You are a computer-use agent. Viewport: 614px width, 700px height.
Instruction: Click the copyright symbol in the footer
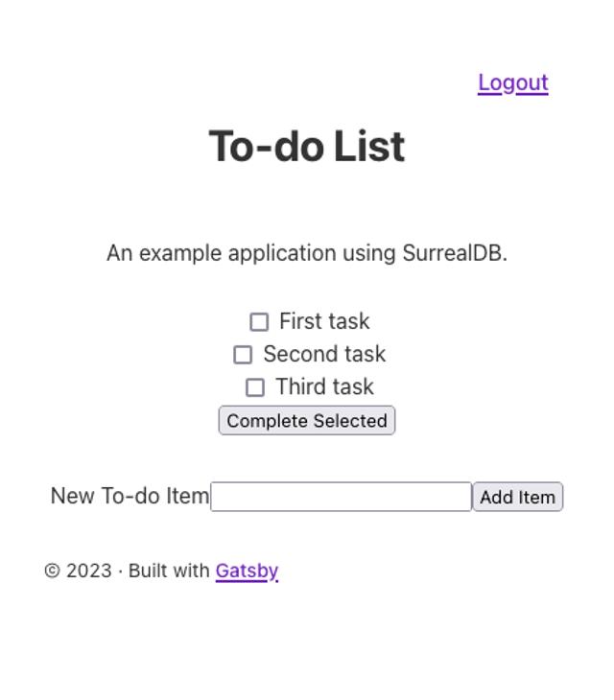pos(53,571)
